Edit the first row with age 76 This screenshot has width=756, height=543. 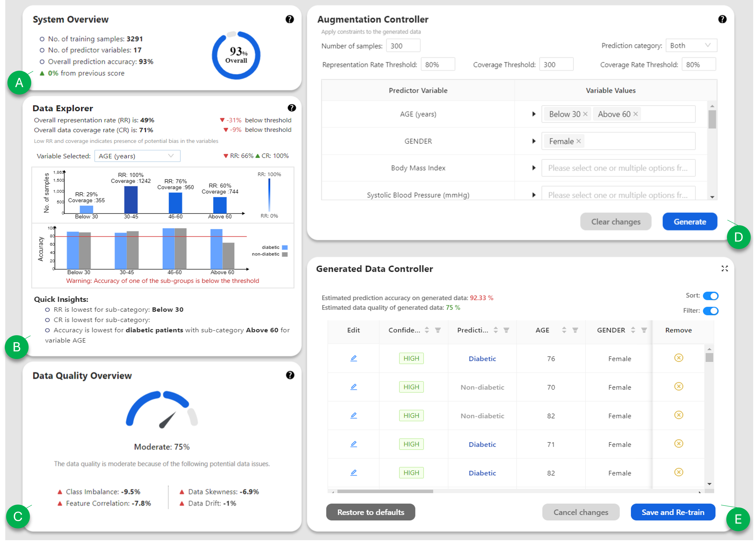[354, 358]
